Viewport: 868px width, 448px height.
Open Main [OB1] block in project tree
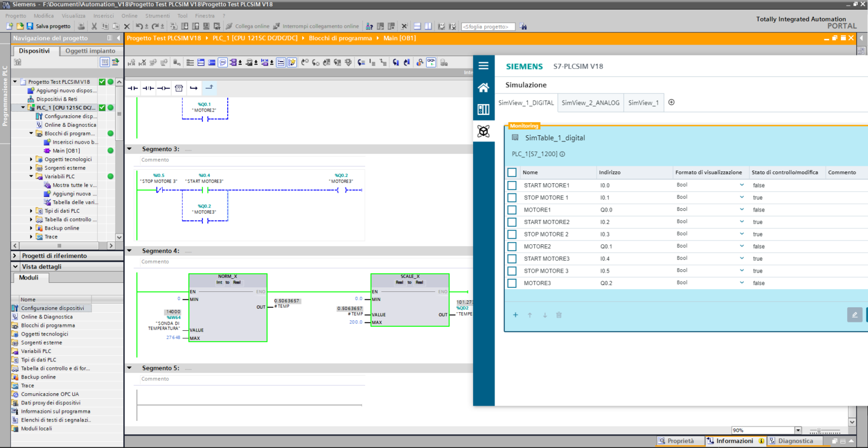[x=66, y=151]
